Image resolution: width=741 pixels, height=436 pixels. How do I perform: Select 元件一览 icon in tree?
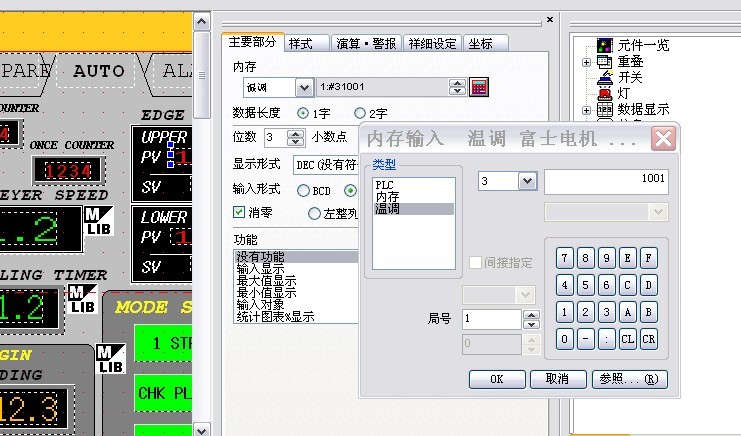coord(604,45)
